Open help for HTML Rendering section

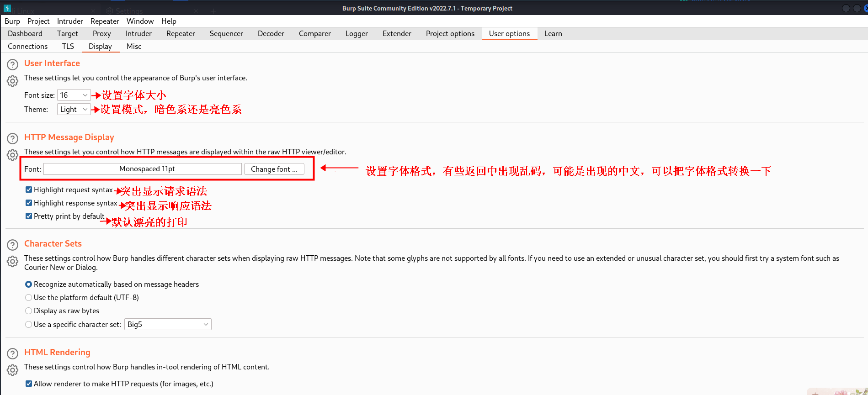pos(12,353)
